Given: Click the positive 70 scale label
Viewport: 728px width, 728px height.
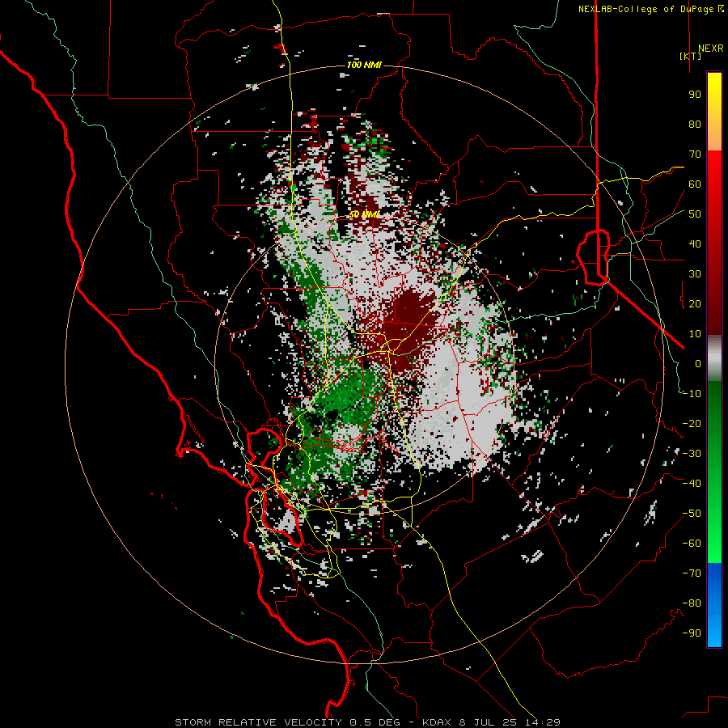Looking at the screenshot, I should pos(695,154).
